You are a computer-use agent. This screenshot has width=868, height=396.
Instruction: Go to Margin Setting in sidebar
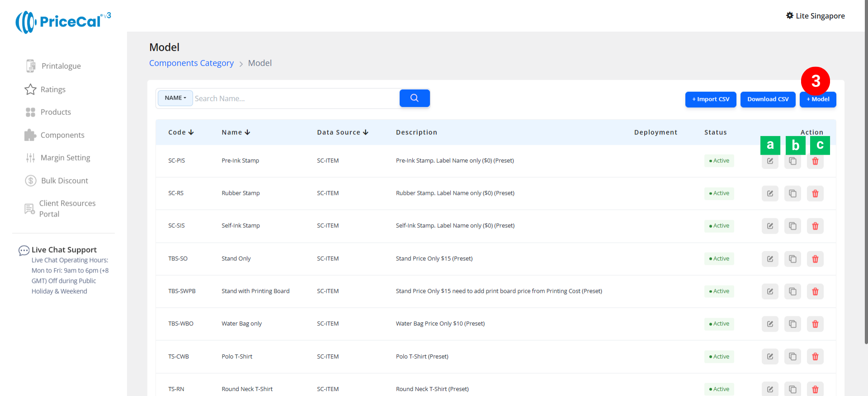point(65,158)
